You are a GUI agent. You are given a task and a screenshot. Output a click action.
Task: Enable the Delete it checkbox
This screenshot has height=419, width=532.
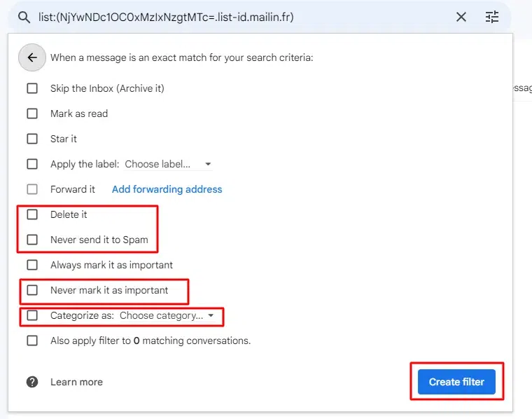32,214
